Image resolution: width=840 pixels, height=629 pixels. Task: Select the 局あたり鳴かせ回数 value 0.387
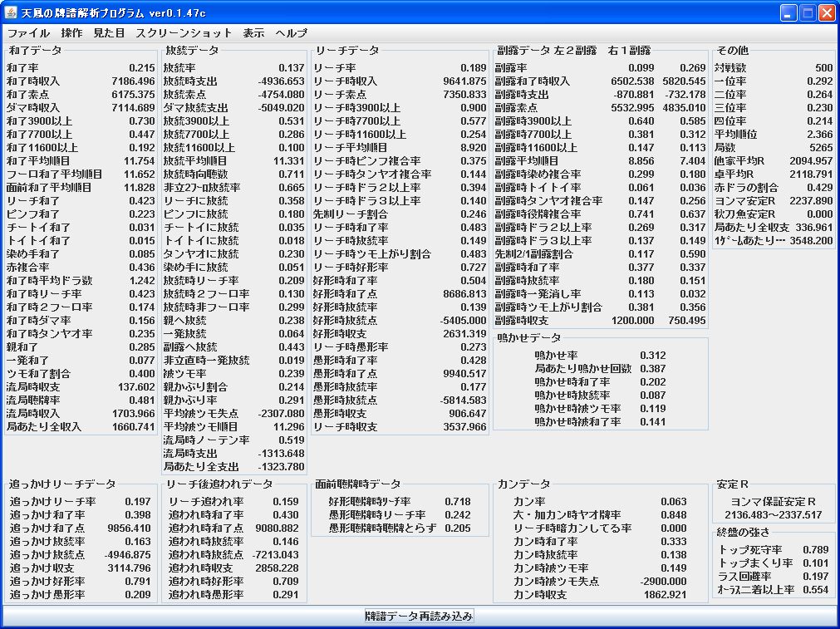pos(652,369)
